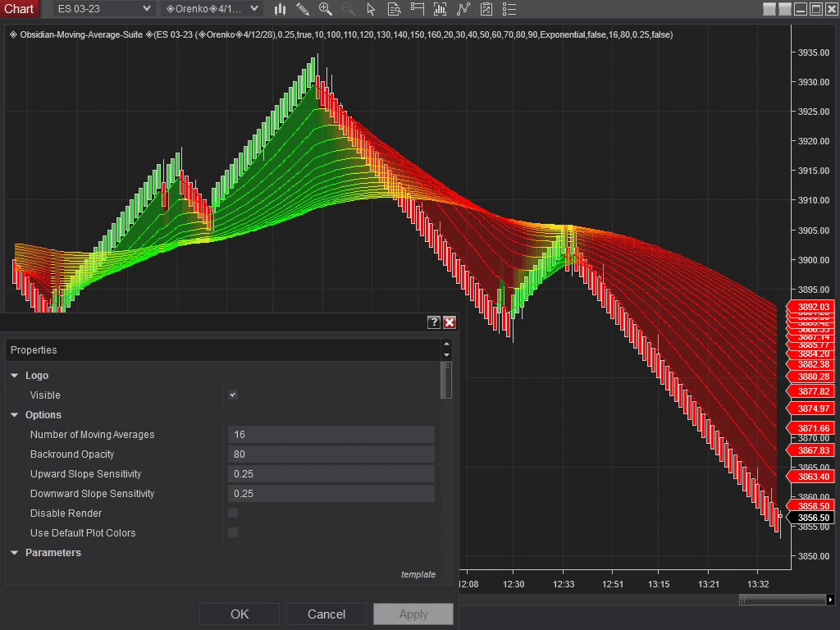This screenshot has height=630, width=840.
Task: Open the Chart Trader panel icon
Action: click(x=418, y=9)
